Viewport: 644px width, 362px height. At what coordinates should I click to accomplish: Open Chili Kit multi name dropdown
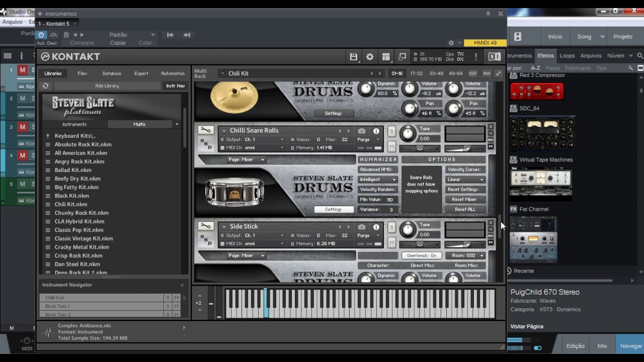(222, 73)
